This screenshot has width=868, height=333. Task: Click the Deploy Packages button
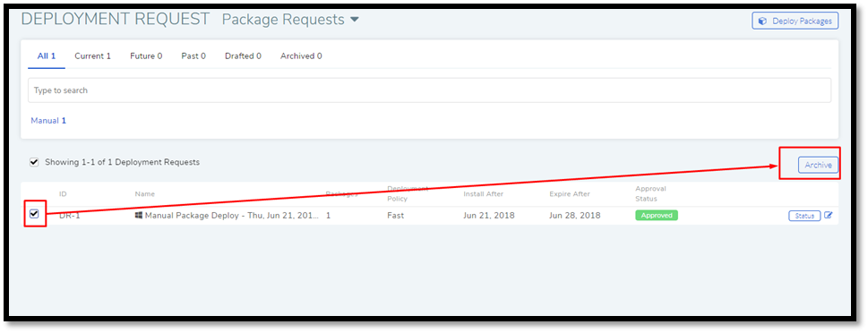point(795,21)
